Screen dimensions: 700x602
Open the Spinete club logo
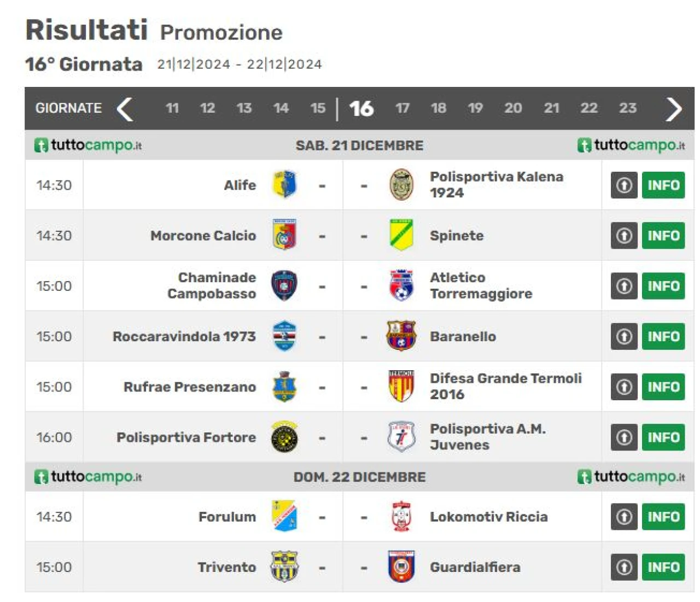point(401,235)
